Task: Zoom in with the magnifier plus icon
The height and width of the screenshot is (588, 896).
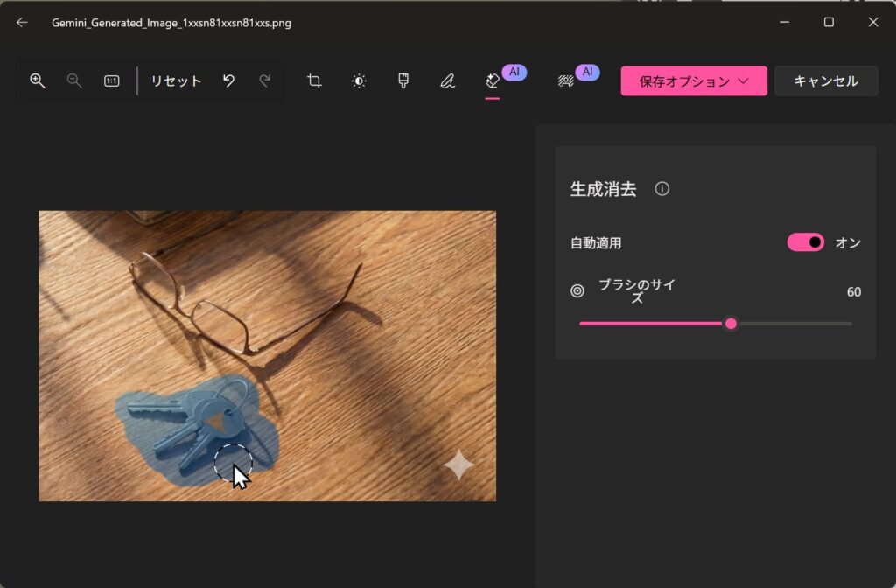Action: point(38,80)
